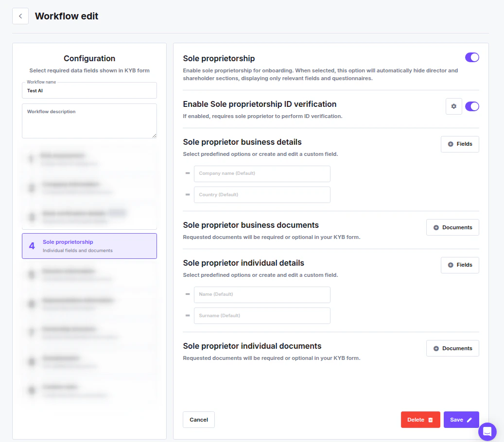This screenshot has height=442, width=504.
Task: Open the chat support bubble
Action: click(487, 431)
